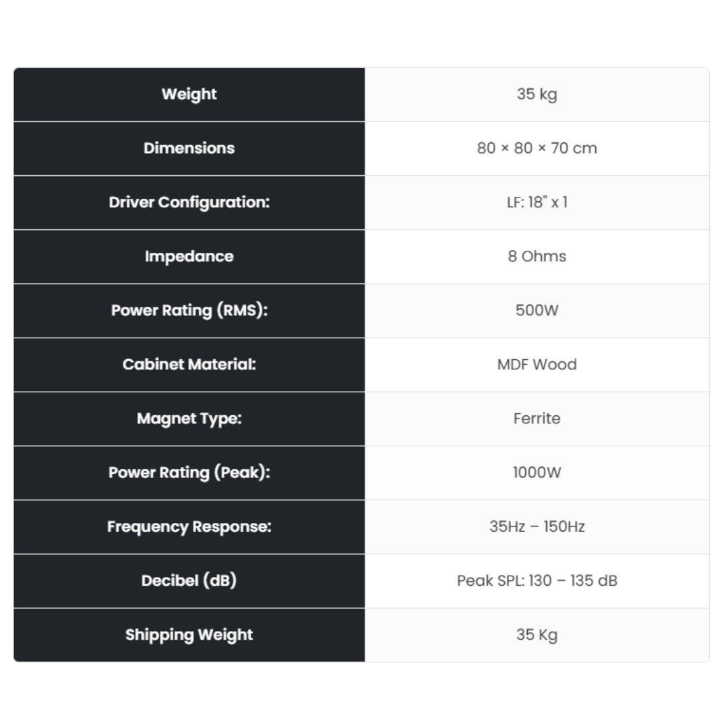Click the Dimensions header cell
728x728 pixels.
[x=189, y=148]
